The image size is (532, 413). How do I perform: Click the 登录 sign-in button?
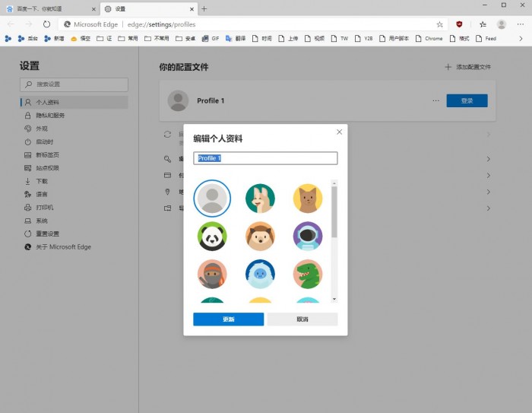pos(467,101)
